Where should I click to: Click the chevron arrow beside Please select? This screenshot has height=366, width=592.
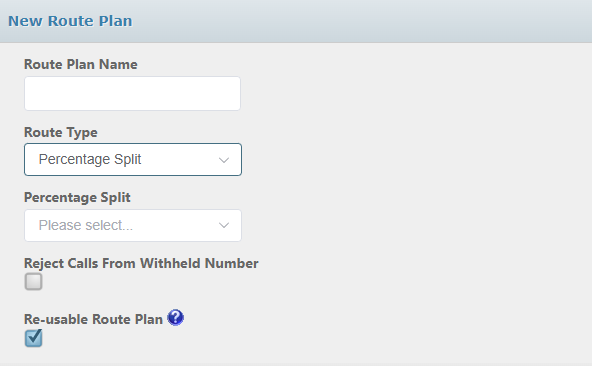tap(224, 225)
